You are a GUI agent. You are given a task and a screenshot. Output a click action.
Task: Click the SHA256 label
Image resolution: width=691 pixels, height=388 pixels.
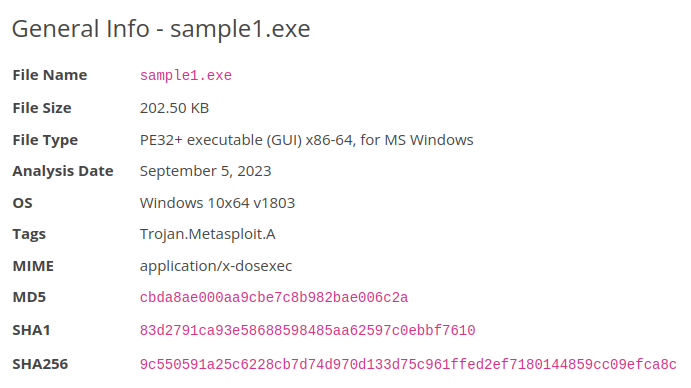(x=40, y=364)
